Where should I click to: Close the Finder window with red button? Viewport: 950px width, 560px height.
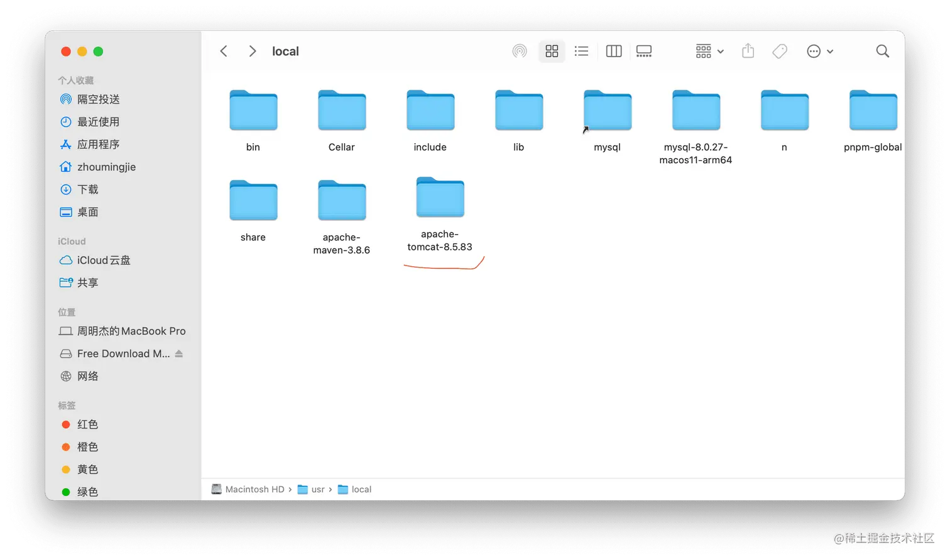(x=65, y=51)
